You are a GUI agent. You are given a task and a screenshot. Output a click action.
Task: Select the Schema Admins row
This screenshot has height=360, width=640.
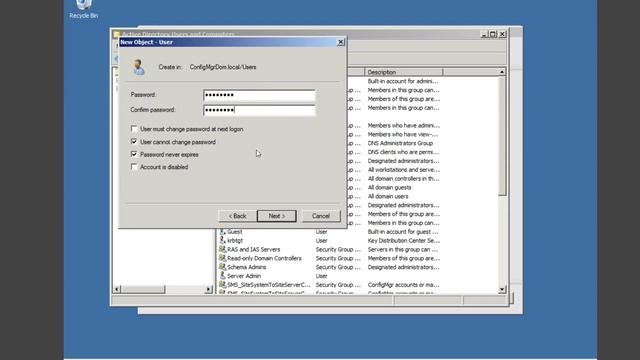[247, 267]
